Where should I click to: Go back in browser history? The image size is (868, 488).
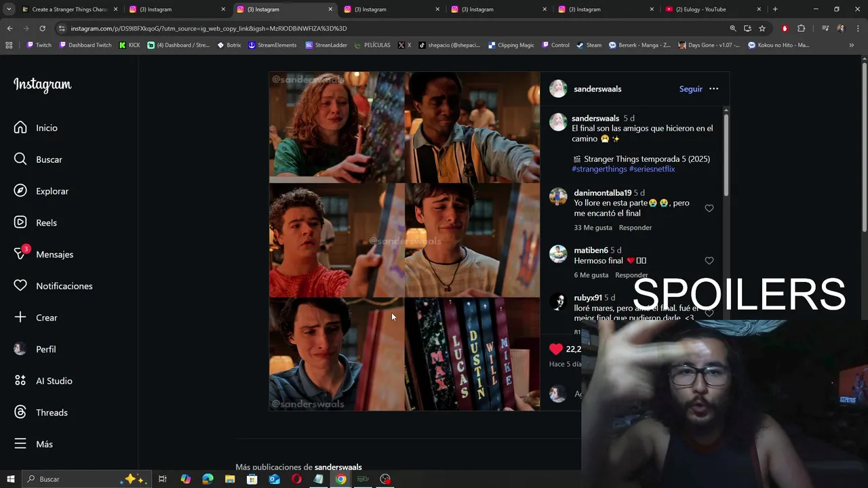(x=9, y=28)
